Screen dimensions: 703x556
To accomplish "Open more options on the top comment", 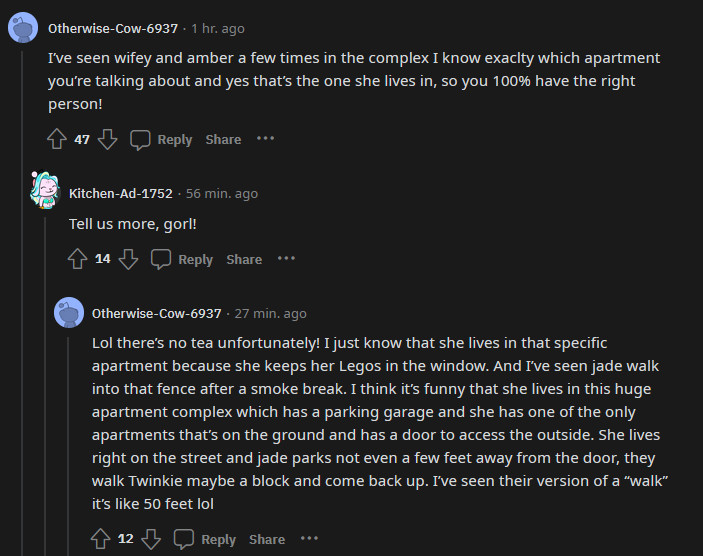I will 265,139.
